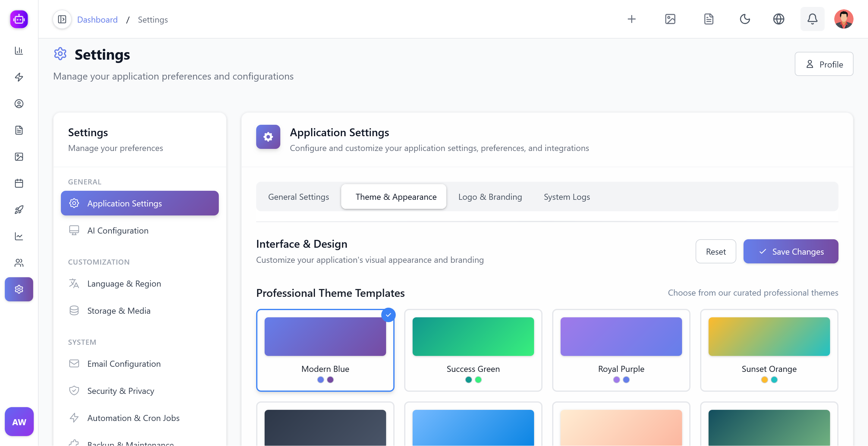Open the rocket icon in left sidebar
868x446 pixels.
tap(19, 209)
